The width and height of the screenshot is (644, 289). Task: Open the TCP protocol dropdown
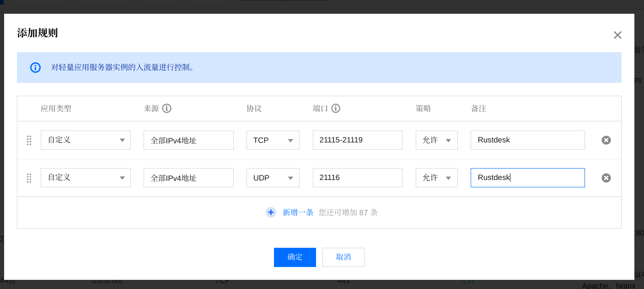click(x=273, y=140)
